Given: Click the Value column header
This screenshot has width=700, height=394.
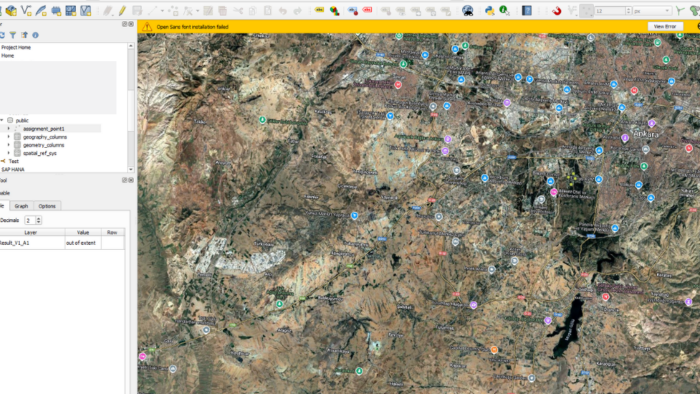Looking at the screenshot, I should pyautogui.click(x=83, y=232).
